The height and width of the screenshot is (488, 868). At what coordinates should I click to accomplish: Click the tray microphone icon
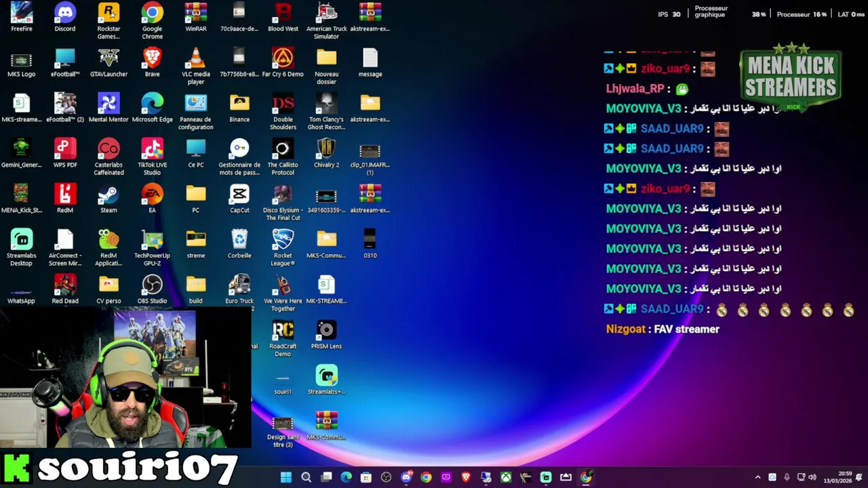787,477
